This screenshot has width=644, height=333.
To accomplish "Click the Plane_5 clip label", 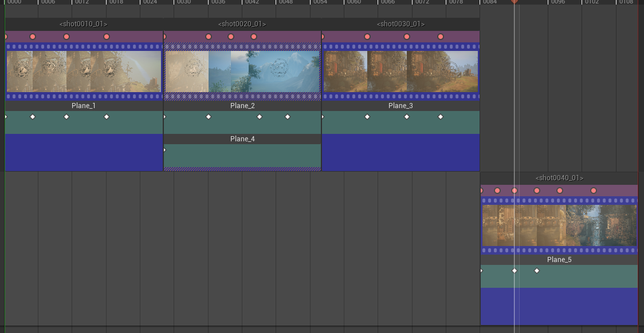I will (x=559, y=259).
